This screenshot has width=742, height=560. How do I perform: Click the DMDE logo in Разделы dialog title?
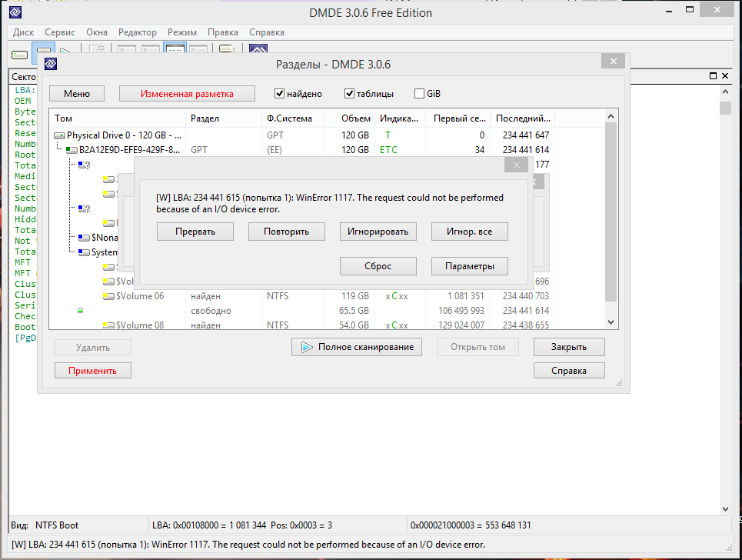[51, 63]
